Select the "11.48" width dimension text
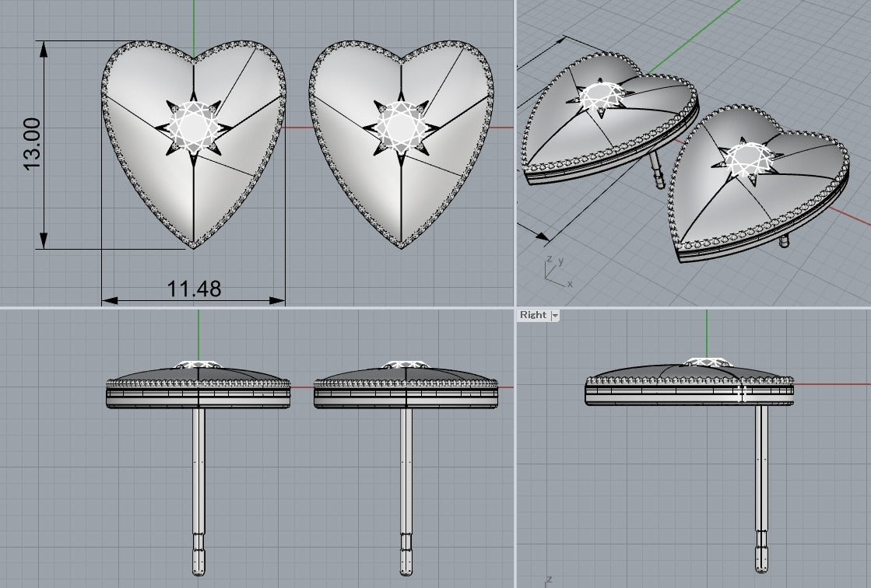The image size is (871, 588). pyautogui.click(x=194, y=289)
